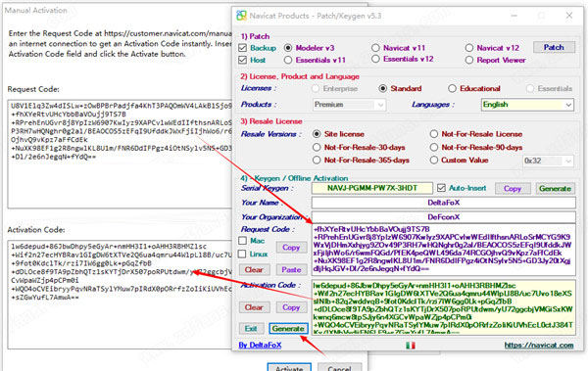Select the Essentials v12 radio button
This screenshot has width=588, height=371.
375,59
